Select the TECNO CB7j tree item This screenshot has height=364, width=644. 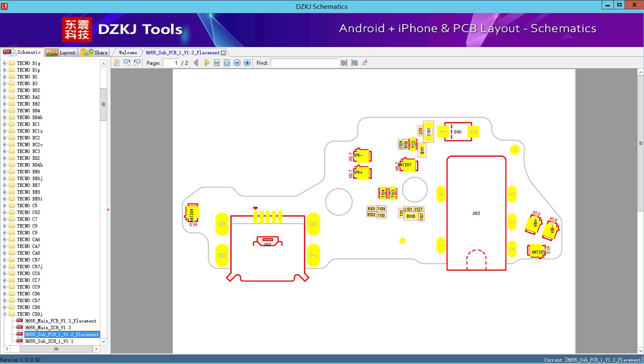coord(30,267)
